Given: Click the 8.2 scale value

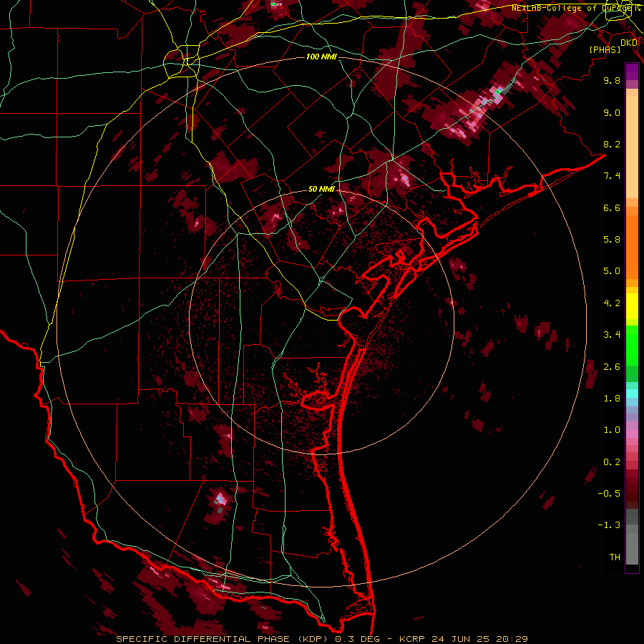Looking at the screenshot, I should (612, 144).
